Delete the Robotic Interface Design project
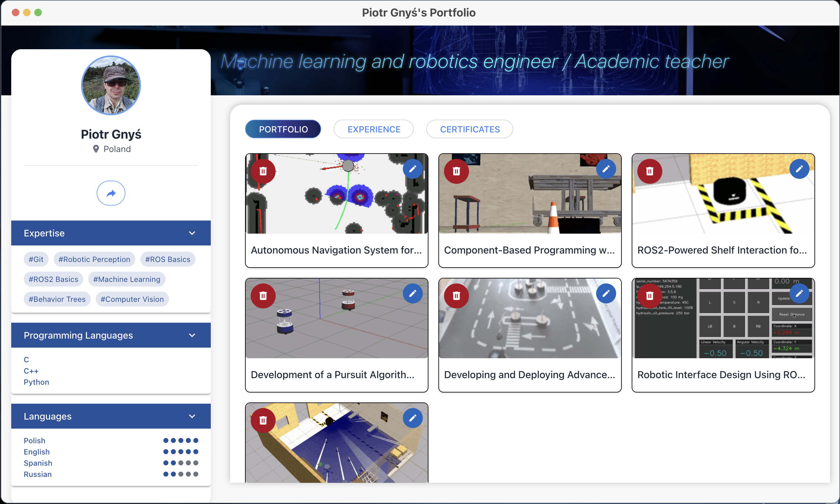The image size is (840, 504). [649, 296]
